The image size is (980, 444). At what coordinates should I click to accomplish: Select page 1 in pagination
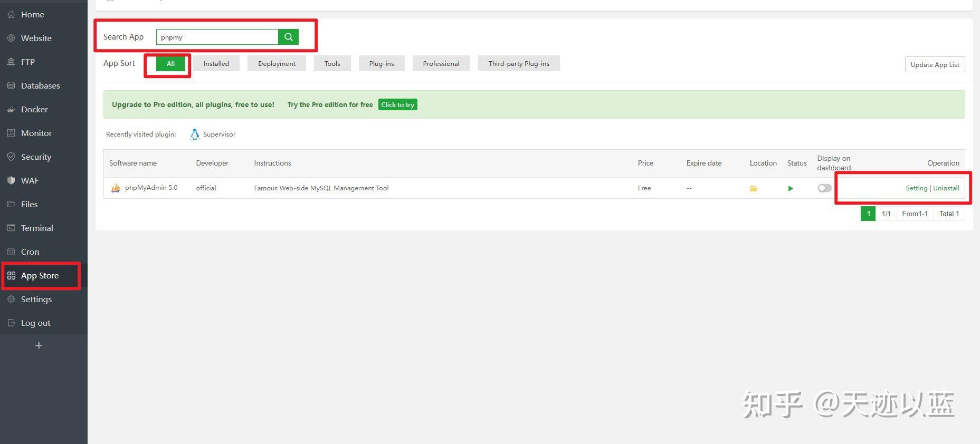pyautogui.click(x=868, y=214)
